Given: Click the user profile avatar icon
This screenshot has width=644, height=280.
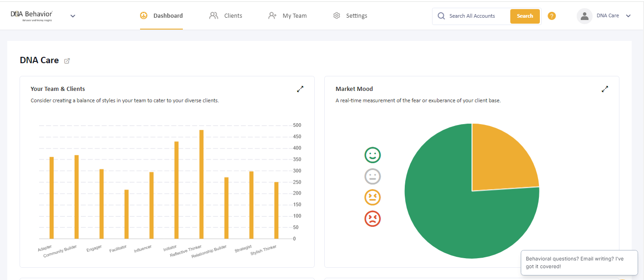Looking at the screenshot, I should click(x=584, y=16).
